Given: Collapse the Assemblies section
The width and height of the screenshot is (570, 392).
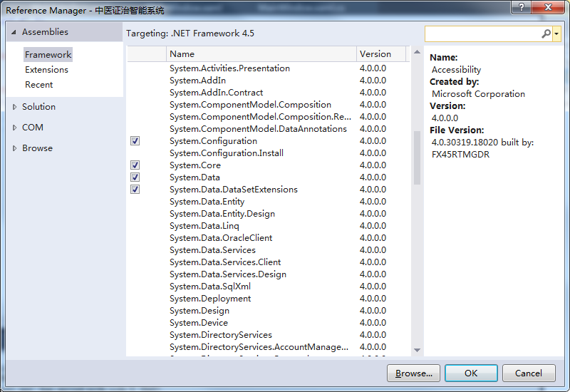Looking at the screenshot, I should (x=14, y=32).
